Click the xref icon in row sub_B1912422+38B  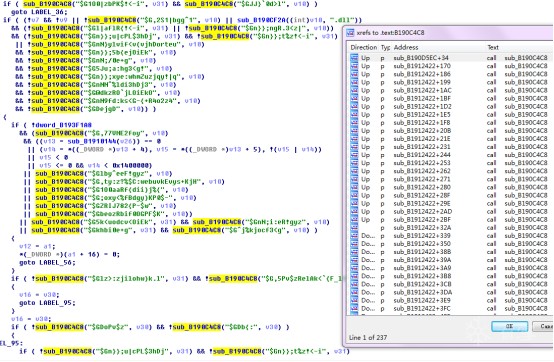[354, 252]
